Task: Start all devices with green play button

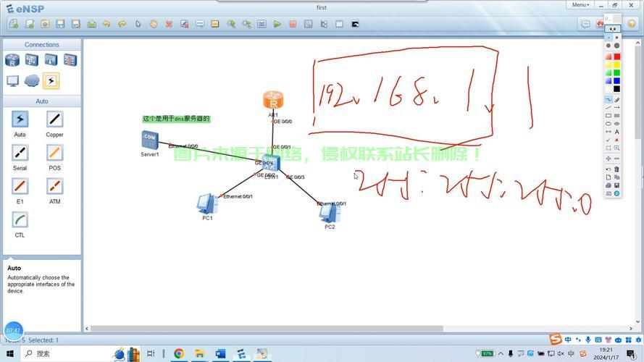Action: [277, 24]
